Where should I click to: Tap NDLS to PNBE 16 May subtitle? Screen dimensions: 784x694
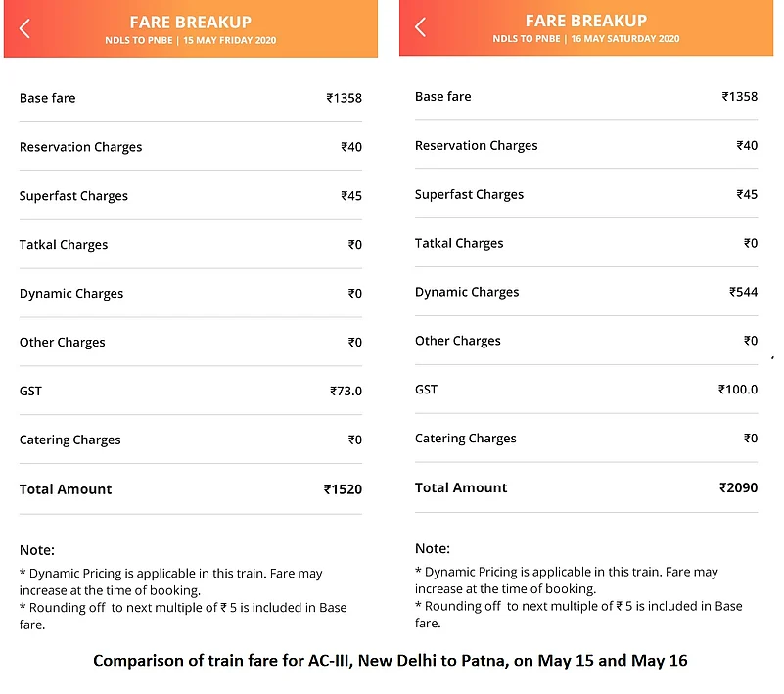586,39
